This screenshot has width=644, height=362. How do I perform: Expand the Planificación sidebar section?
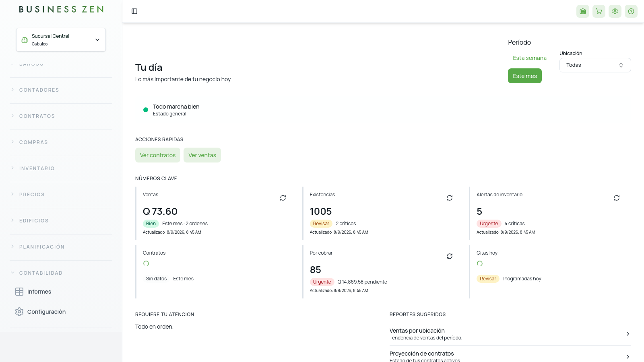pos(61,247)
